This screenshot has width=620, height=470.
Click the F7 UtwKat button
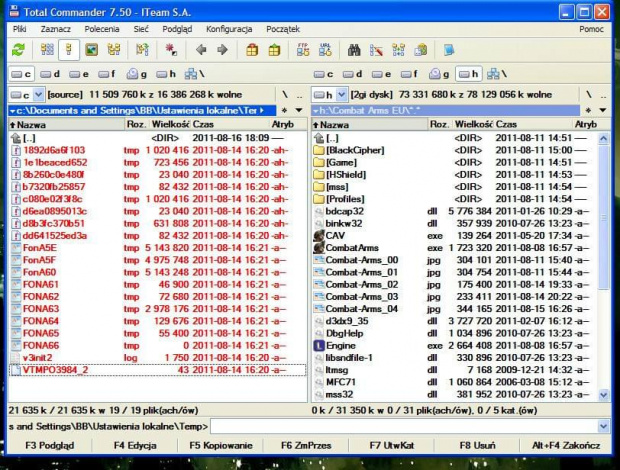391,445
